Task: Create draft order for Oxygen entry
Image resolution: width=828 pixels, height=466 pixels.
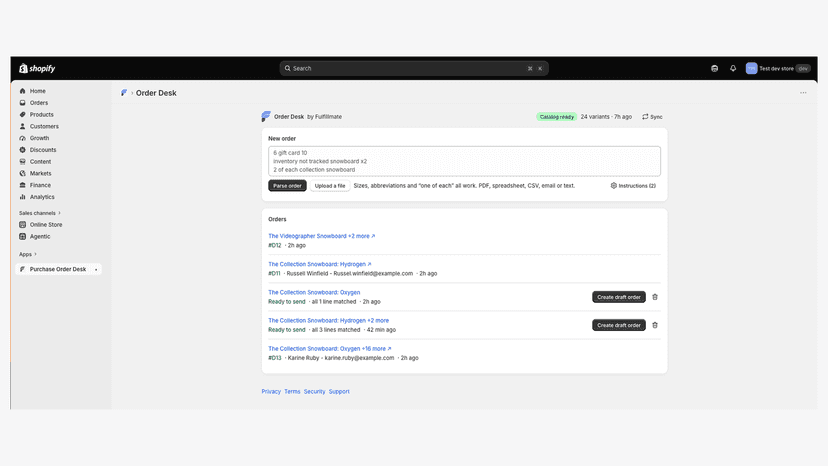Action: [x=619, y=297]
